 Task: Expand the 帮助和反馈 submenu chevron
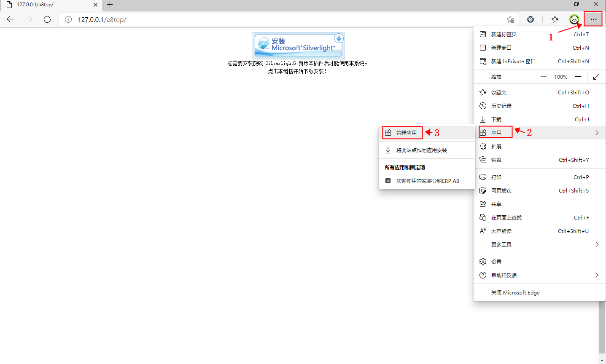tap(597, 275)
